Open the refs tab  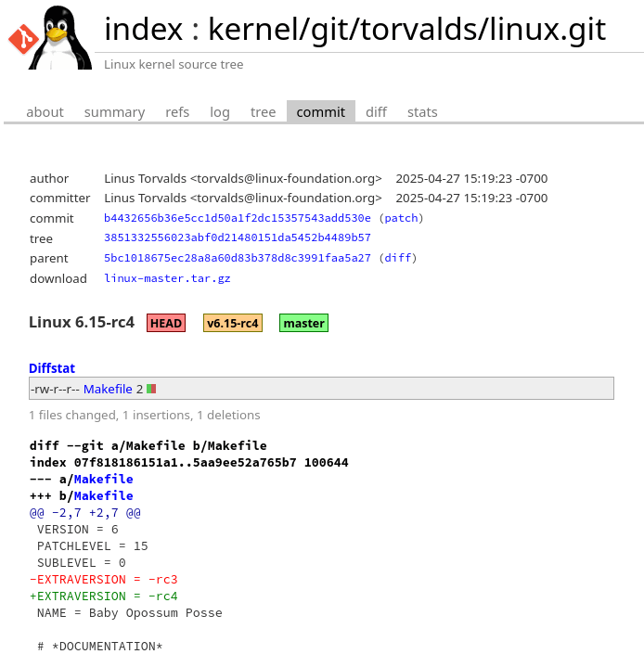point(177,112)
